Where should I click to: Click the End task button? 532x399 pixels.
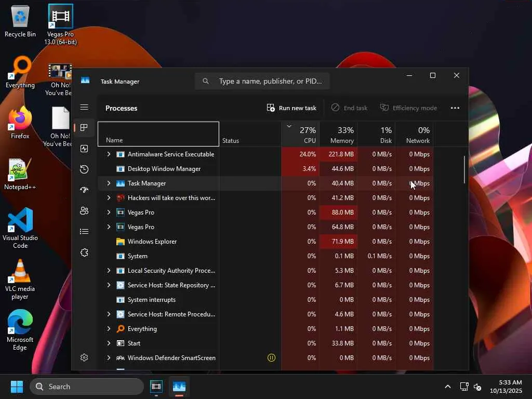(x=350, y=108)
